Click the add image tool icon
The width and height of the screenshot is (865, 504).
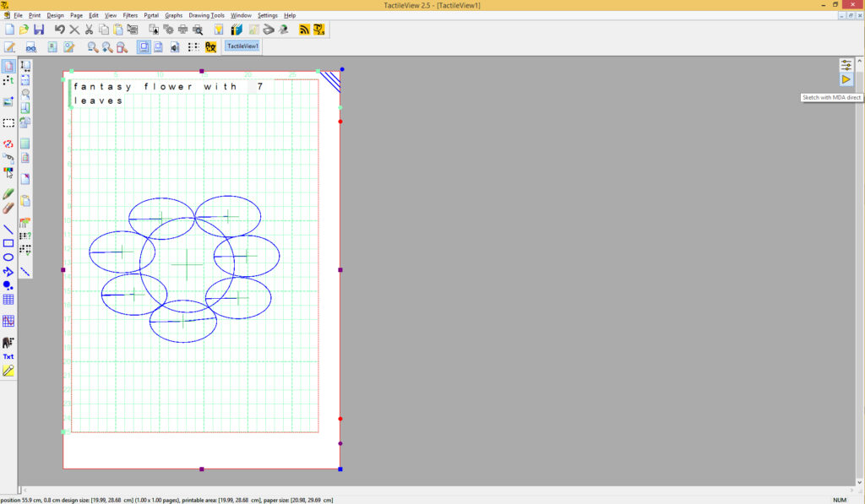click(x=8, y=101)
